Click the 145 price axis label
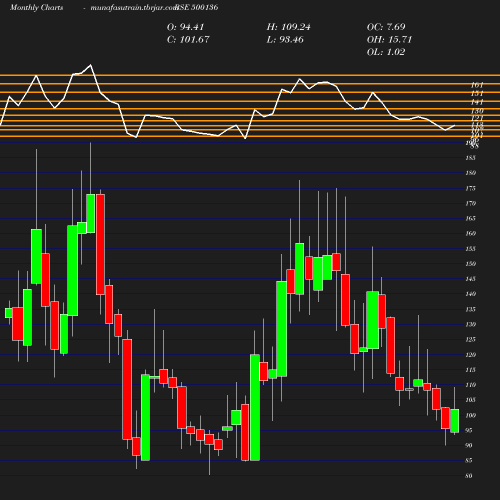This screenshot has width=500, height=500. [x=470, y=279]
